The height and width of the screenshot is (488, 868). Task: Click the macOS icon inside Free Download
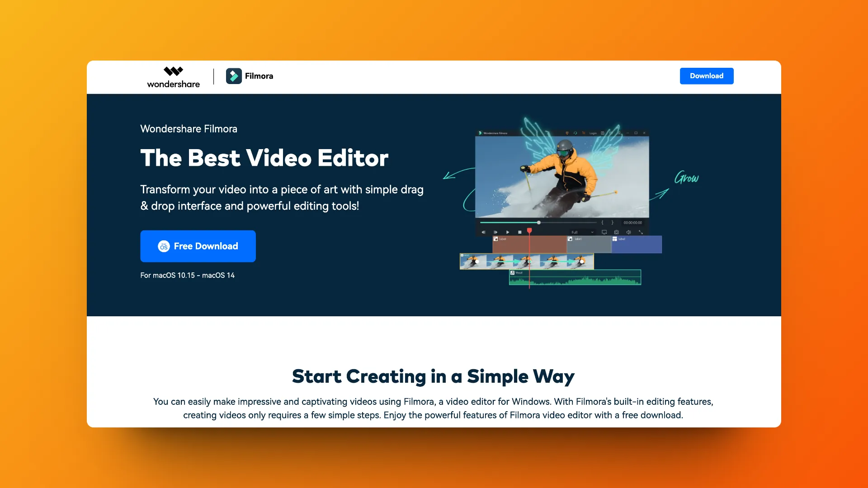point(164,246)
